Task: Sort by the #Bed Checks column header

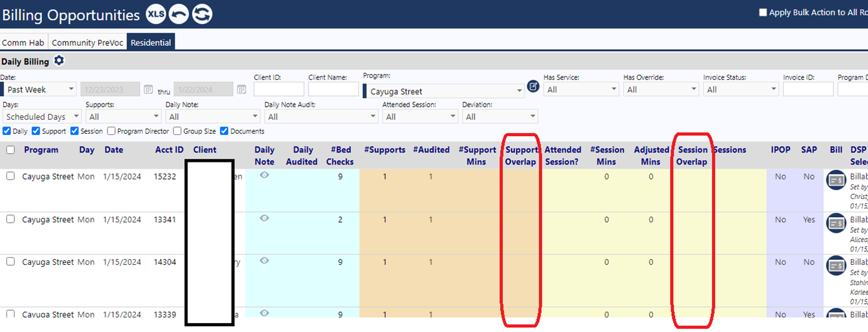Action: coord(340,156)
